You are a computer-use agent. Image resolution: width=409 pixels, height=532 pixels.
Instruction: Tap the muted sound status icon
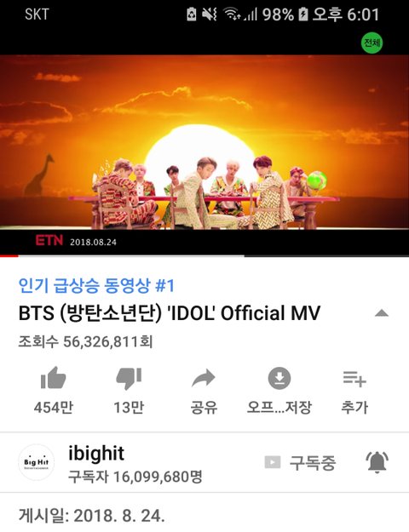pyautogui.click(x=210, y=14)
